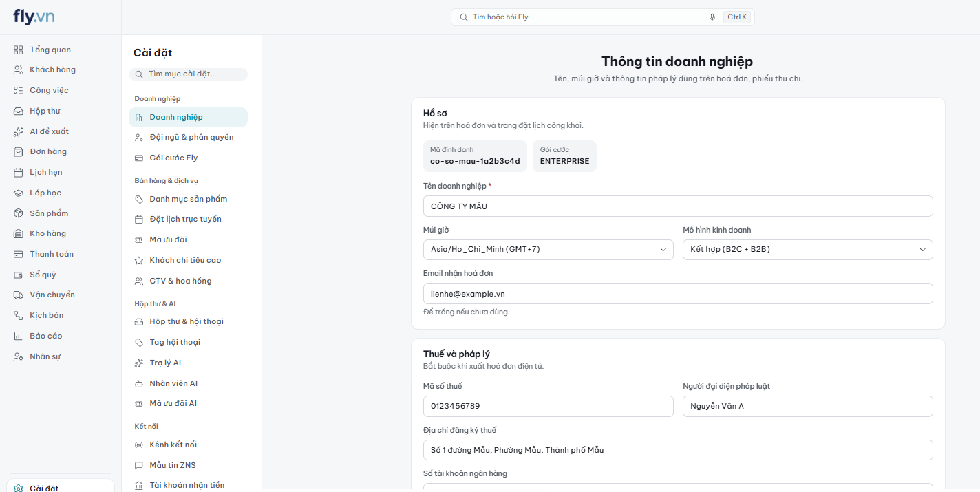Click the ENTERPRISE plan value

(x=564, y=161)
